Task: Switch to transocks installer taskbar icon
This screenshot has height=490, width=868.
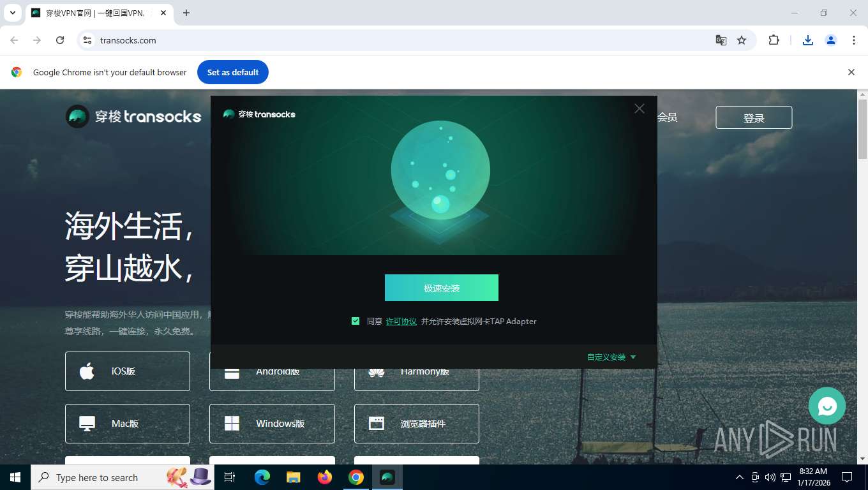Action: pos(387,477)
